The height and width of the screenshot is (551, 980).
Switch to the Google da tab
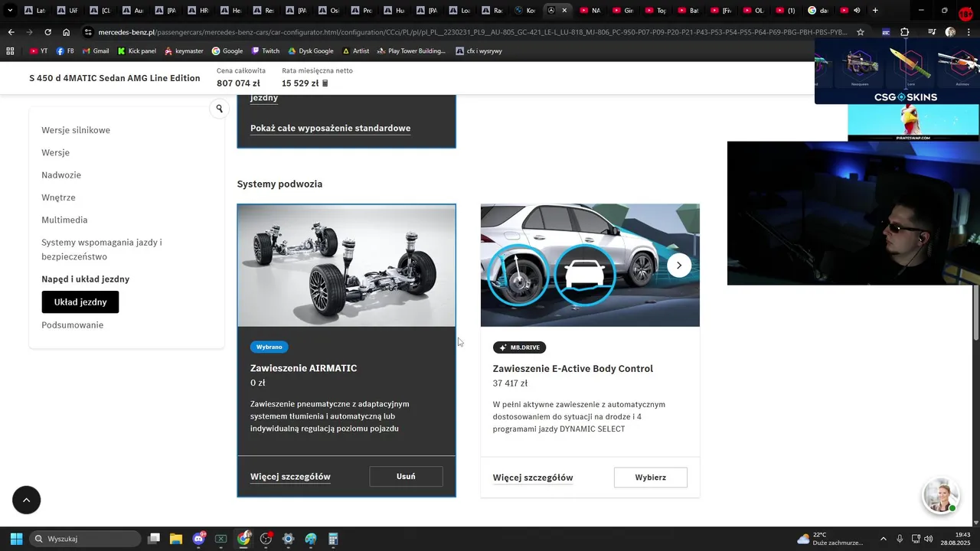(817, 11)
